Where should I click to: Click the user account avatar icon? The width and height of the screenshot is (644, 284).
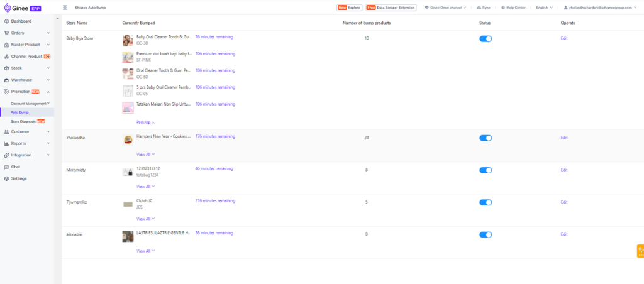pyautogui.click(x=565, y=8)
